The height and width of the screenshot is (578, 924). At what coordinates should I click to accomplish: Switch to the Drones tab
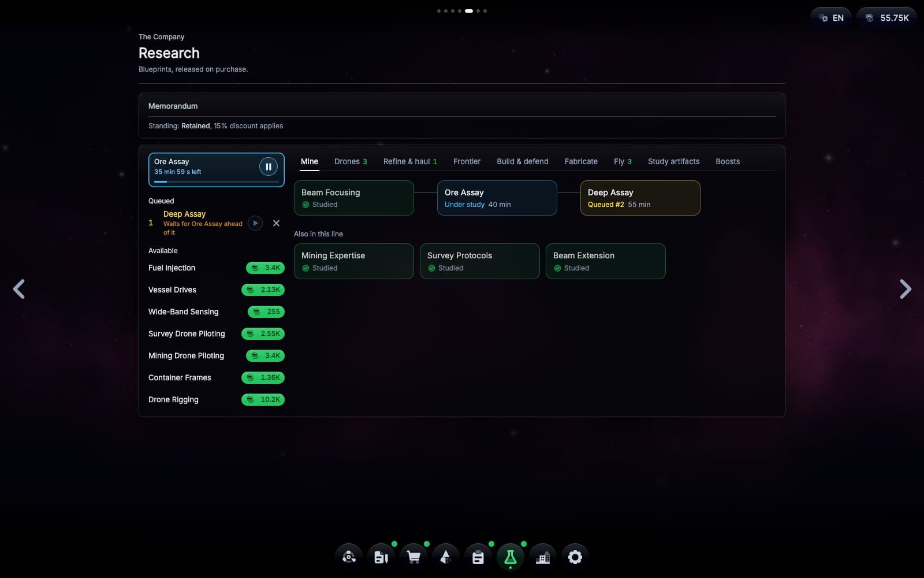coord(351,162)
